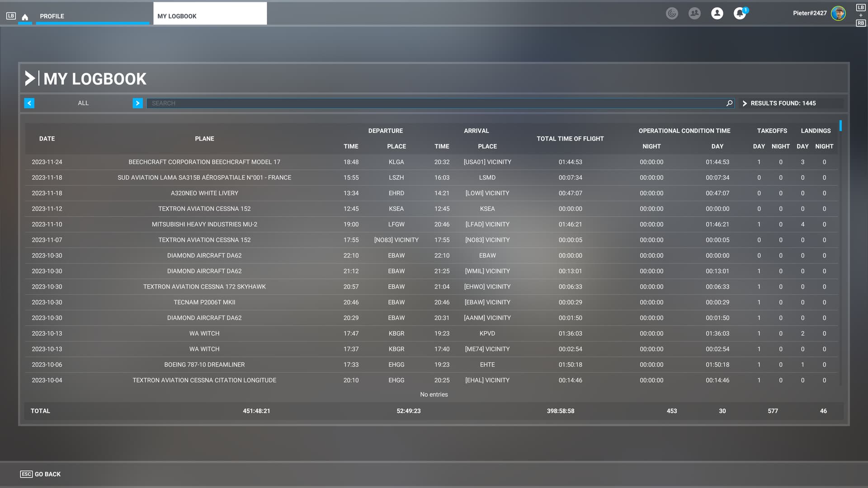Switch to the PROFILE tab
Viewport: 868px width, 488px height.
[52, 16]
